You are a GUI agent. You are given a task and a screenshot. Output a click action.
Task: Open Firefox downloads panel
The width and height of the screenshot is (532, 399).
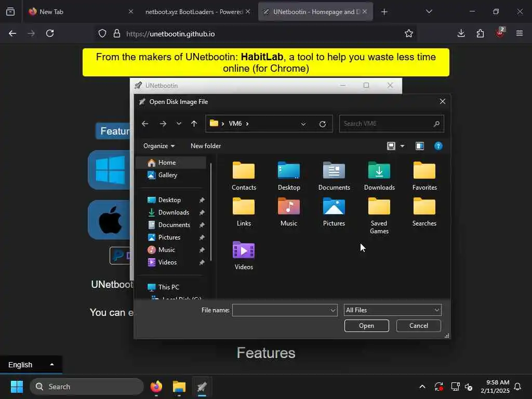click(461, 33)
